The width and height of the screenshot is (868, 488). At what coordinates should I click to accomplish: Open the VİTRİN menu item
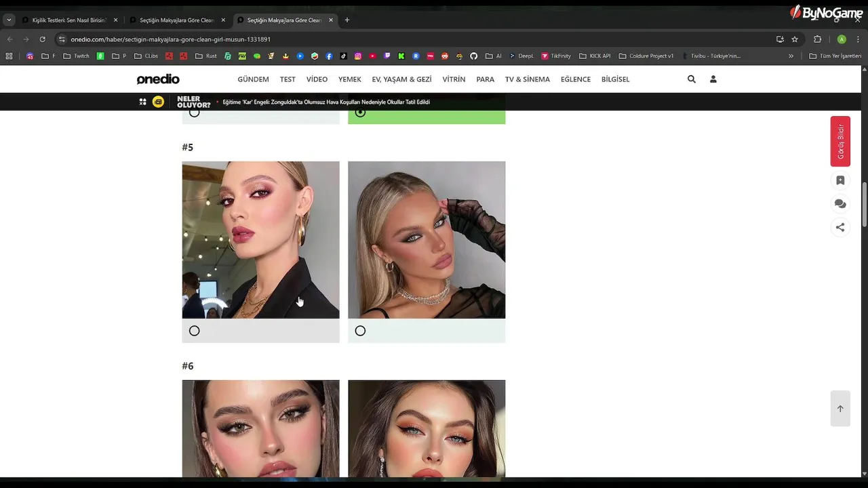[454, 79]
